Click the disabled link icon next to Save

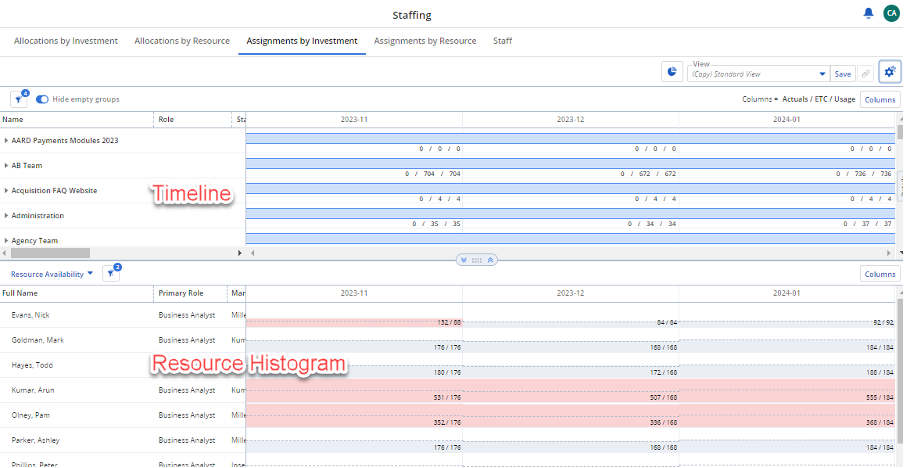(865, 74)
